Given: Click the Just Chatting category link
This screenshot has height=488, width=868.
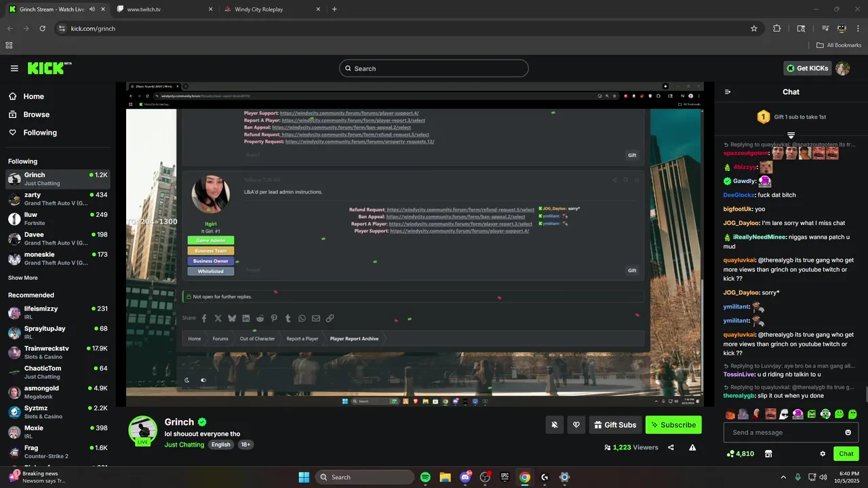Looking at the screenshot, I should (x=184, y=445).
